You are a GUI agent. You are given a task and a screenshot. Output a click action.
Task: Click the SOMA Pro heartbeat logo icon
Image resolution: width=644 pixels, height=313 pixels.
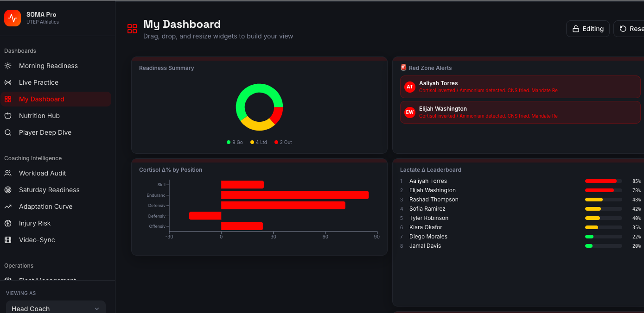pyautogui.click(x=13, y=18)
